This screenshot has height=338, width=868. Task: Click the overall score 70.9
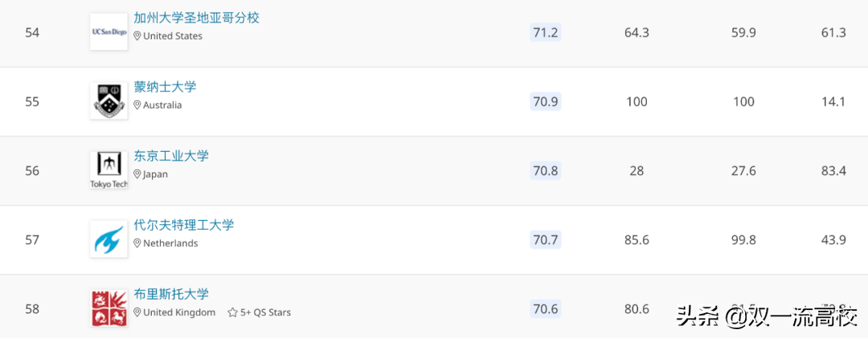(546, 101)
